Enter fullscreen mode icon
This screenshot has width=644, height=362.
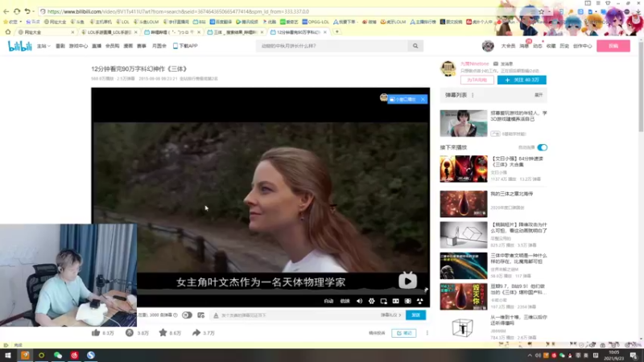click(419, 301)
